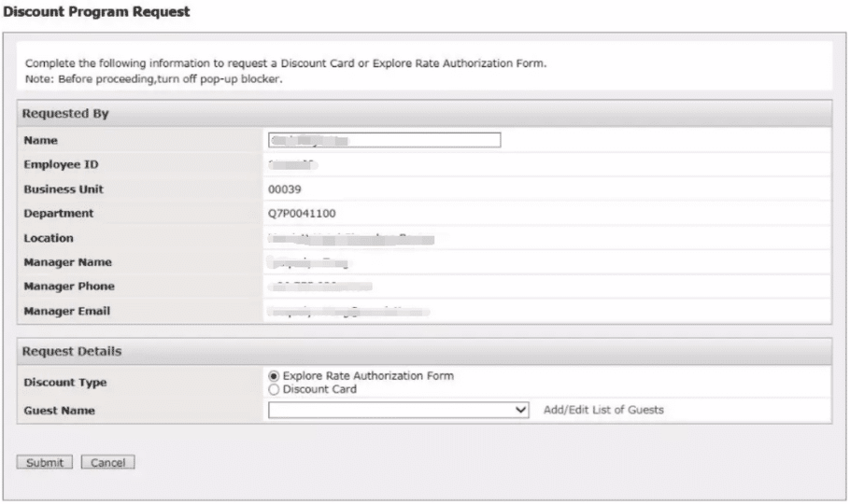Select the Explore Rate Authorization Form radio button
This screenshot has height=504, width=850.
click(x=275, y=376)
